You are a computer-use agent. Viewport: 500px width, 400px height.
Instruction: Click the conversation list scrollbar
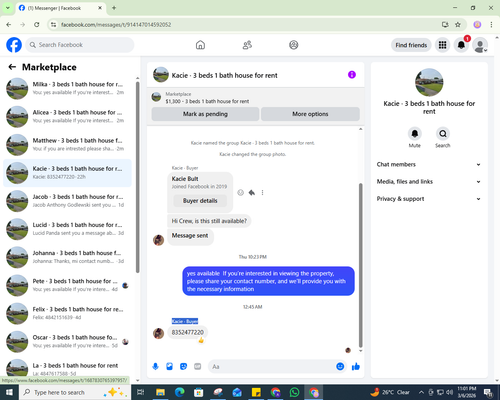pos(137,177)
